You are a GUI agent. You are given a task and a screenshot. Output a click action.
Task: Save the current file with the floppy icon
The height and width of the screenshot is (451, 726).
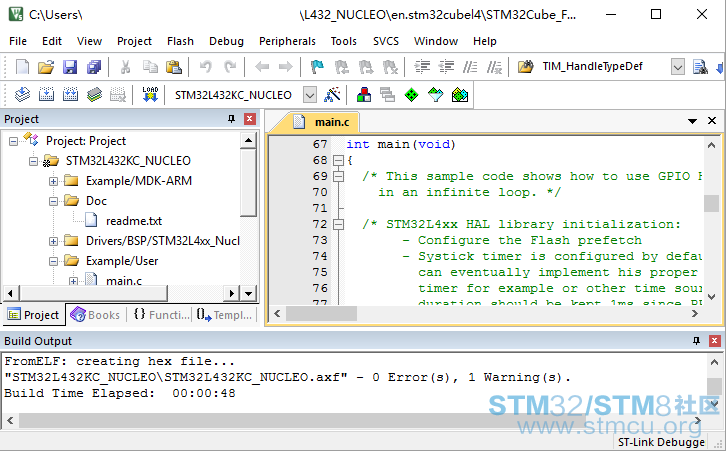[70, 67]
